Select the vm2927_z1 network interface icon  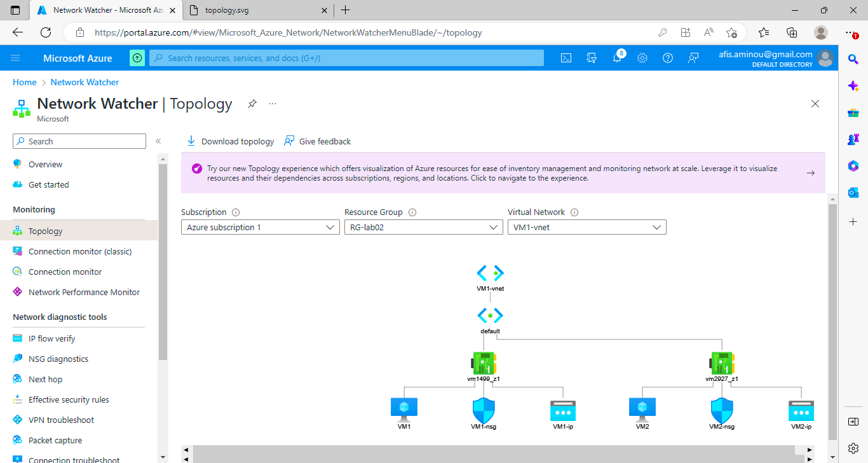pyautogui.click(x=721, y=363)
